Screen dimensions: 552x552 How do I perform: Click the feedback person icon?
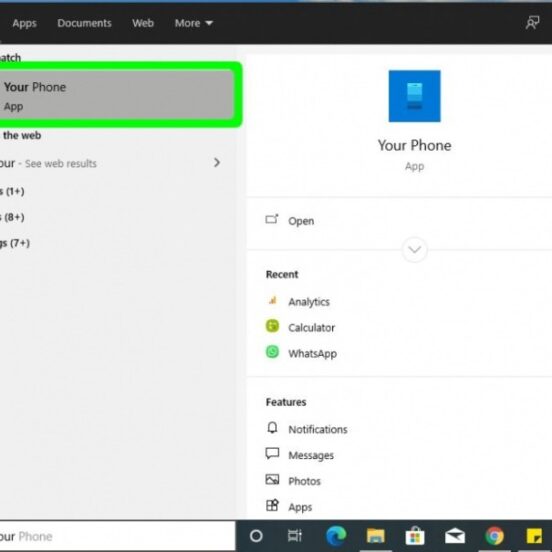pos(532,23)
